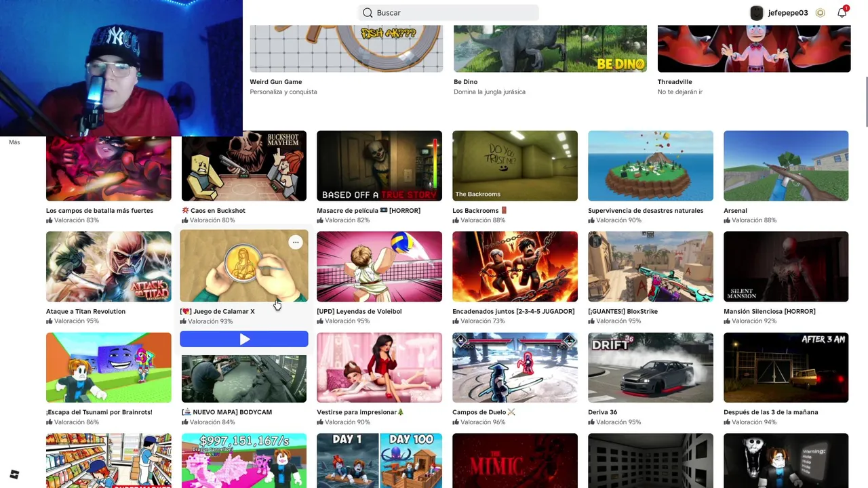Click Encadenados juntos [2-3-4-5 JUGADOR] title

[513, 312]
